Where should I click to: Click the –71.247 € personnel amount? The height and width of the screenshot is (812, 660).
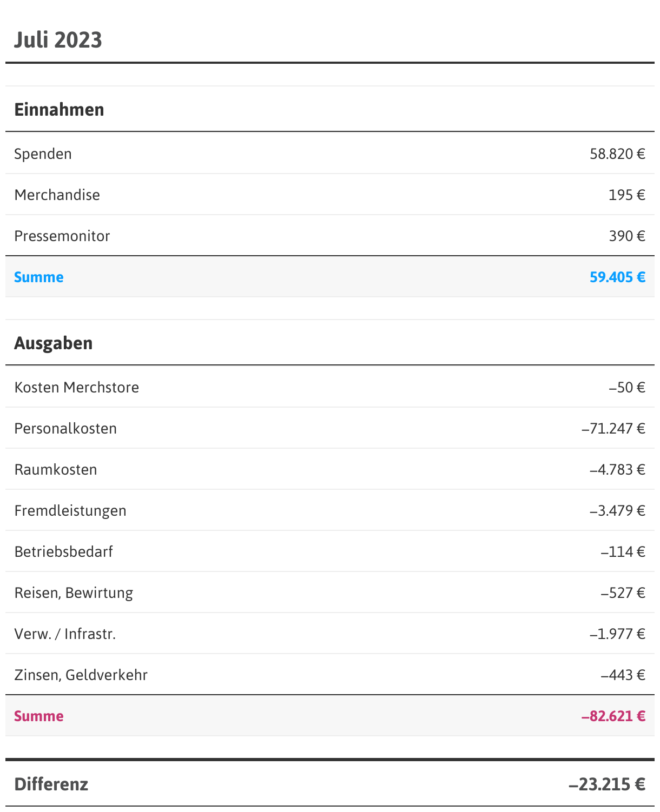coord(613,429)
